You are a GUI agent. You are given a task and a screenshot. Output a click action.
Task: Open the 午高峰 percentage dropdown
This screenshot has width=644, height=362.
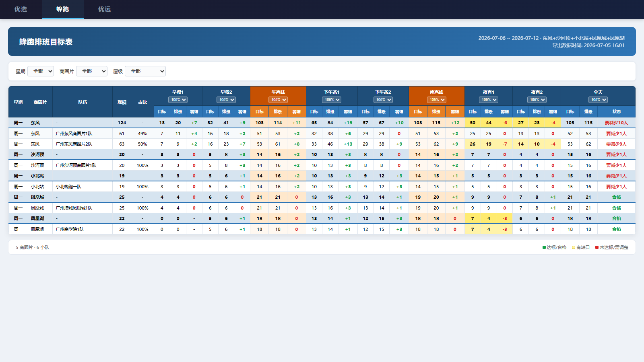[278, 100]
